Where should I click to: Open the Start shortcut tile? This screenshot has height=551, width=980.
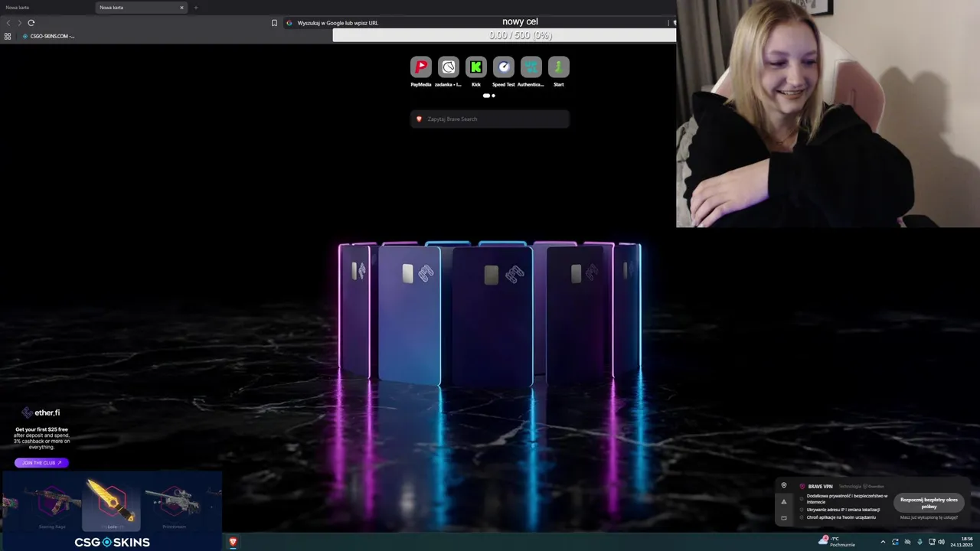tap(558, 67)
